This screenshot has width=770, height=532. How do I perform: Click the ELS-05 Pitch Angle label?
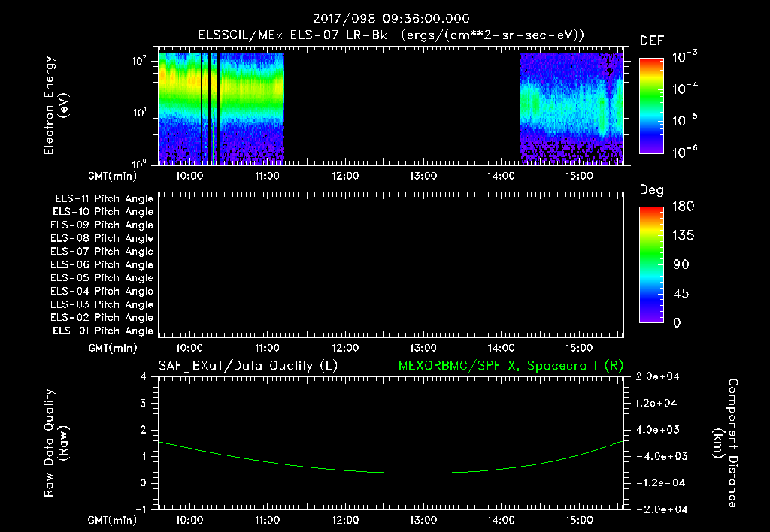(x=102, y=278)
